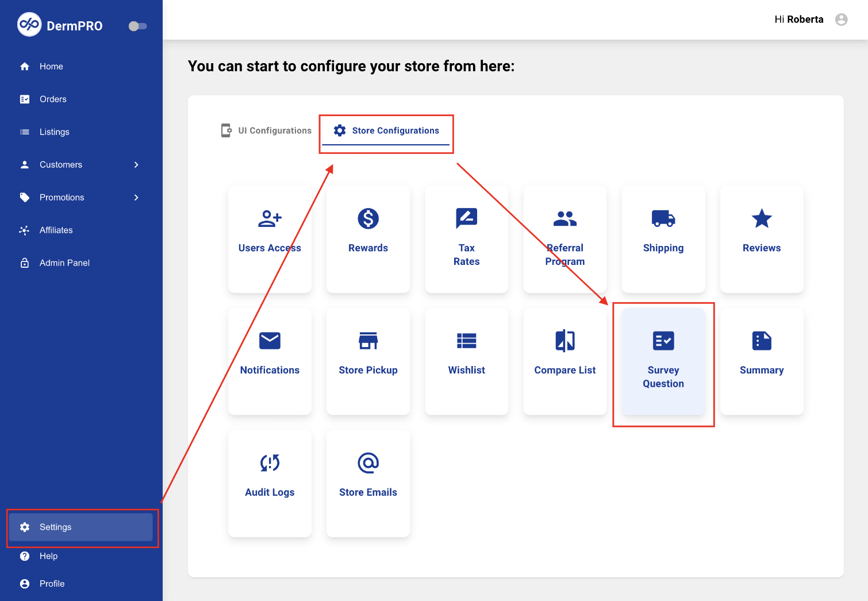The height and width of the screenshot is (601, 868).
Task: Open the Shipping truck icon card
Action: click(x=663, y=218)
